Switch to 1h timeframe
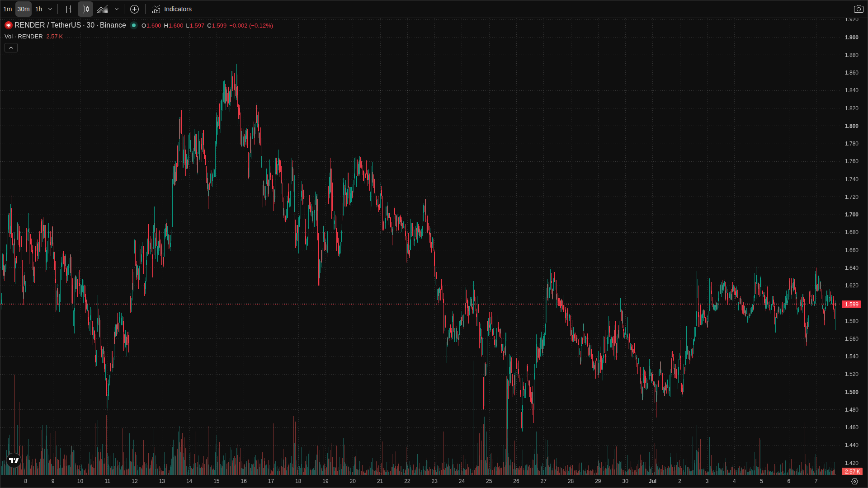868x488 pixels. click(39, 9)
